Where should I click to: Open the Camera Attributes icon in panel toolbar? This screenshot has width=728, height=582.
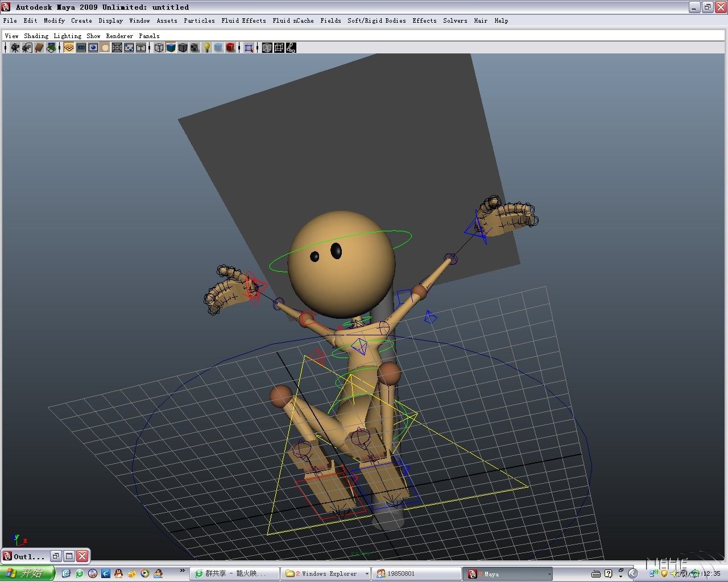(x=27, y=48)
